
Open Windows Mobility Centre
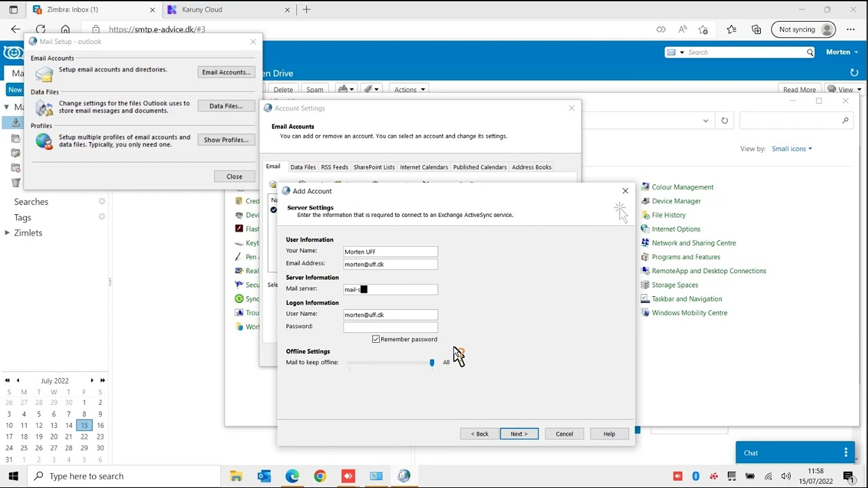689,312
